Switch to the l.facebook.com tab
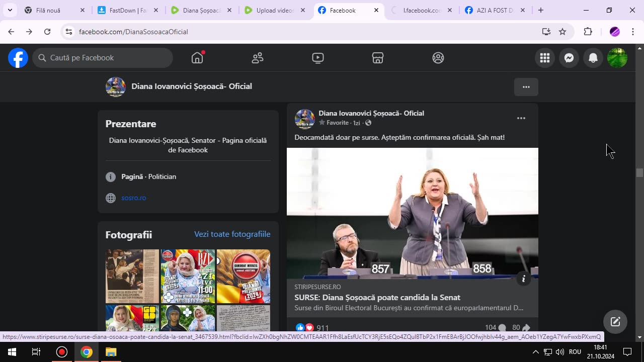The height and width of the screenshot is (362, 644). click(x=422, y=10)
